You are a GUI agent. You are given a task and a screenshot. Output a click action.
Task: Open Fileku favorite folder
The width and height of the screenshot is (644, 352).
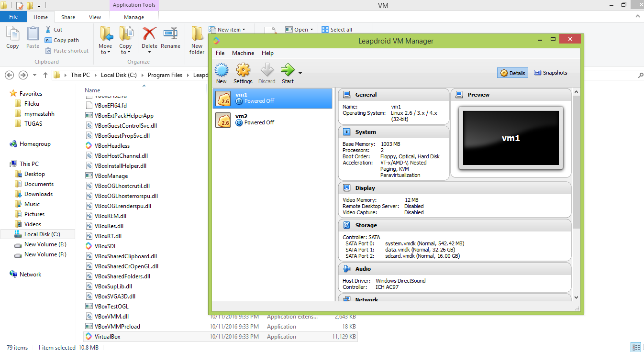point(33,104)
